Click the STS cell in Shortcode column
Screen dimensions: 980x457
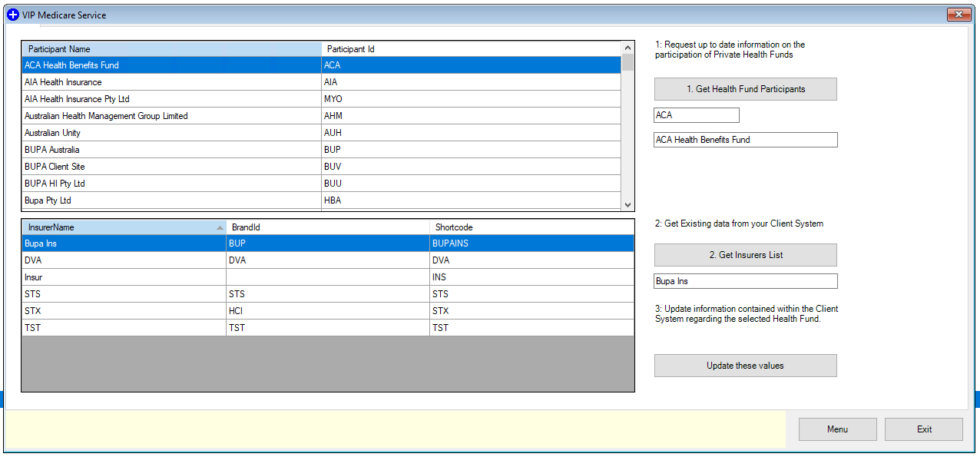pos(531,294)
